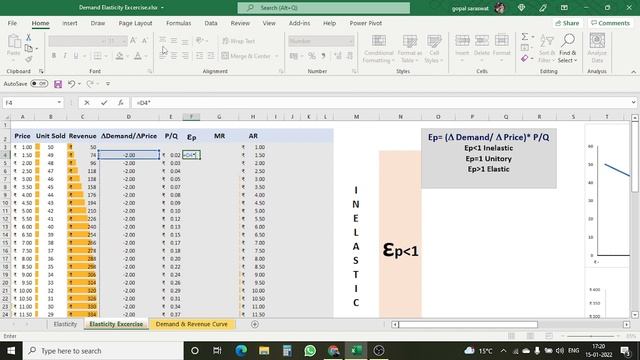Click the horizontal scrollbar thumb
Screen dimensions: 640x360
coord(468,324)
